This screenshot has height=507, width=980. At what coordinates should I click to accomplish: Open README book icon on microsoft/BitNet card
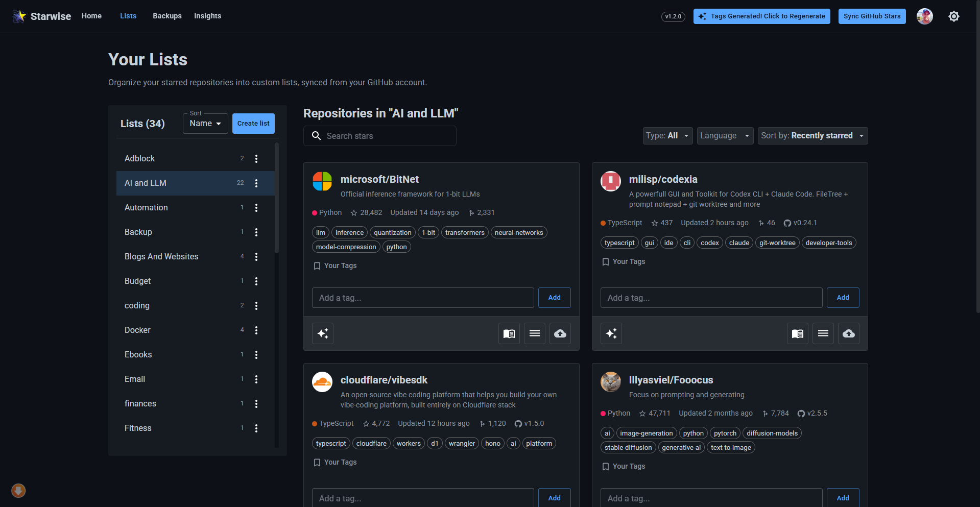(x=509, y=333)
